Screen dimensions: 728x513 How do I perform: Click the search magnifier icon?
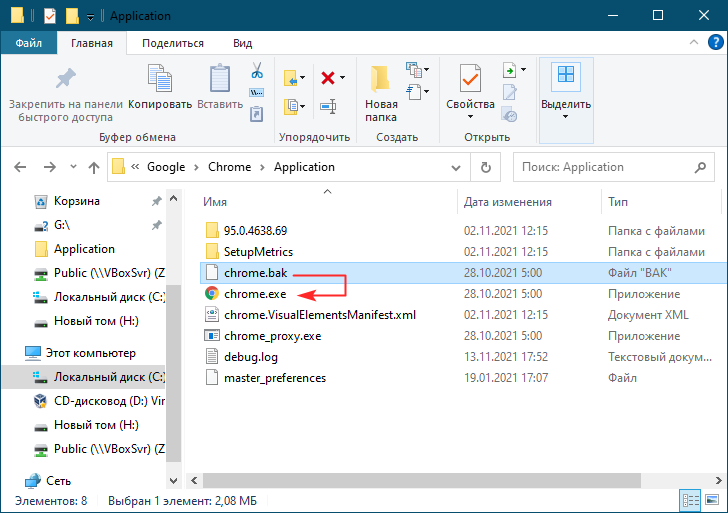click(x=700, y=167)
